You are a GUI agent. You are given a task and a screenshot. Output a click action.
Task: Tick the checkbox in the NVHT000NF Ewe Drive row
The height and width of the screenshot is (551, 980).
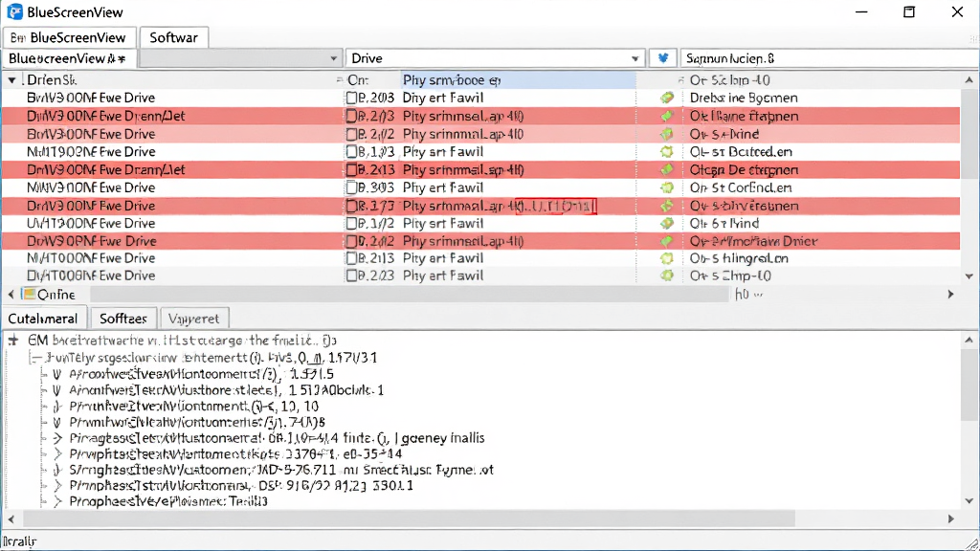click(352, 258)
